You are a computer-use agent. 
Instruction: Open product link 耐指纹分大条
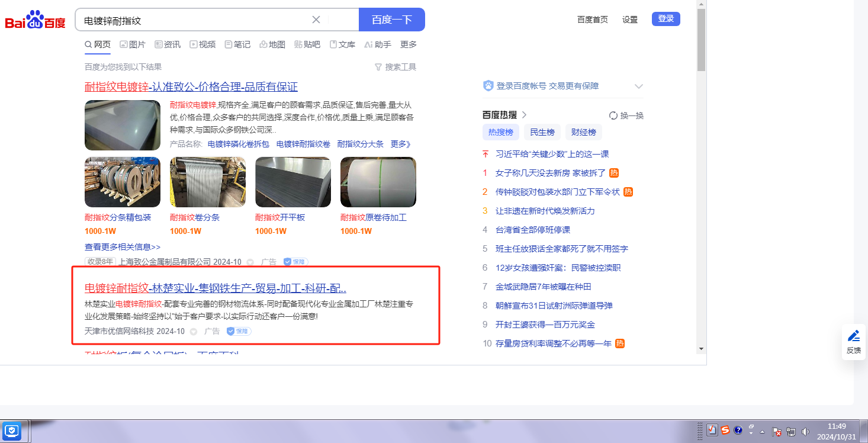[x=361, y=144]
